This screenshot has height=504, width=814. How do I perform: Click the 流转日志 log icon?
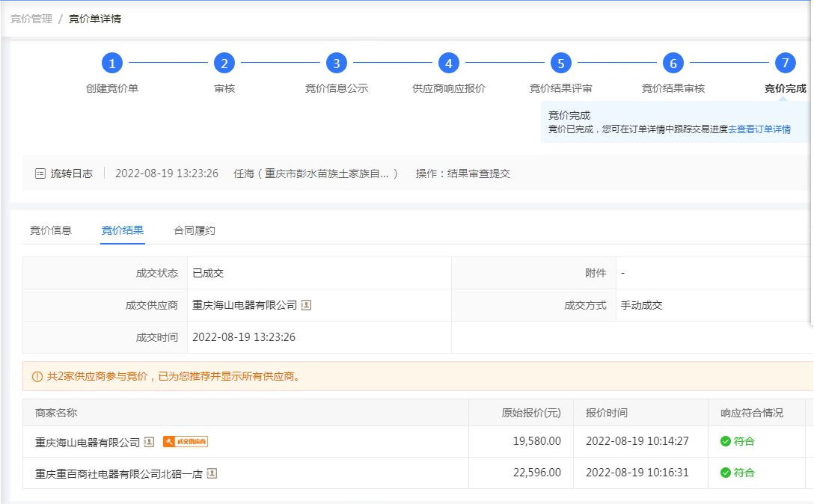point(40,173)
